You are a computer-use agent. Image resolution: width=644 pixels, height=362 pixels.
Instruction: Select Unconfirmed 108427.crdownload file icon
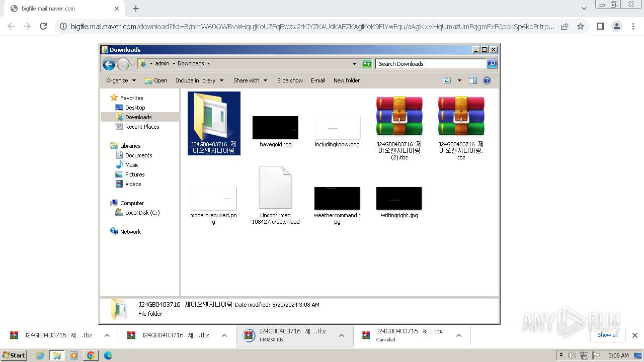click(x=275, y=188)
